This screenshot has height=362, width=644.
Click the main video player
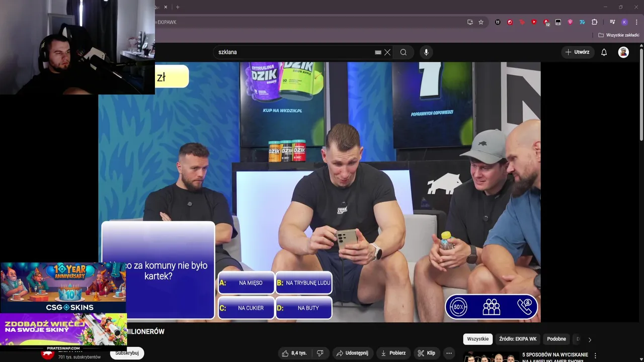(x=319, y=192)
